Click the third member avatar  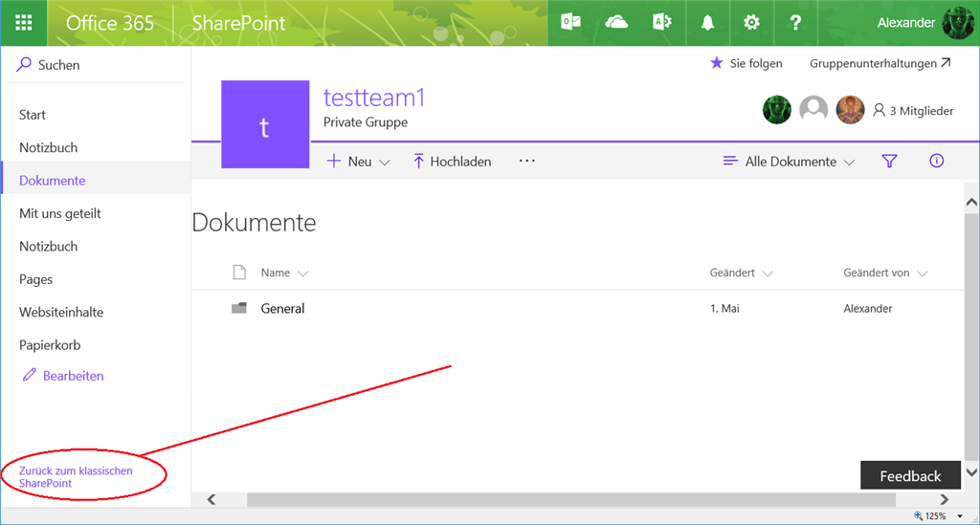pyautogui.click(x=850, y=110)
